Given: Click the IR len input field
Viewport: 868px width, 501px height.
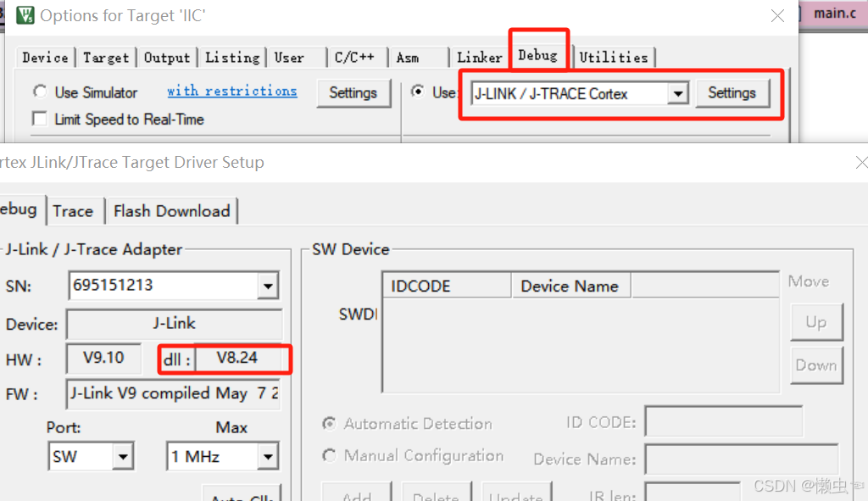Looking at the screenshot, I should [693, 493].
